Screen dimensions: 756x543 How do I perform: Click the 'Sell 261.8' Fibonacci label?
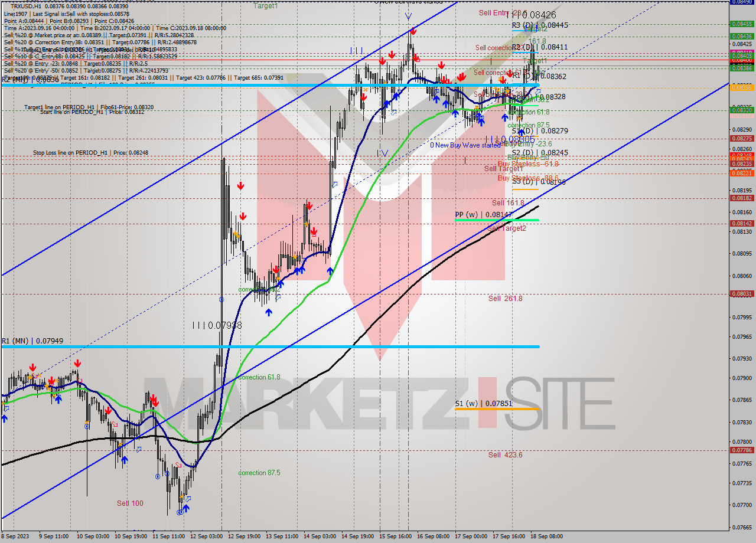(506, 299)
